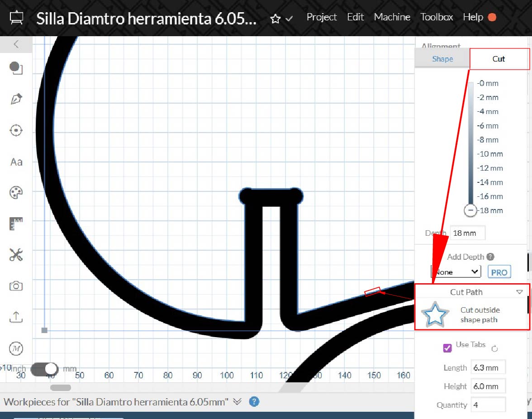532x419 pixels.
Task: Open the Toolbox menu
Action: 437,17
